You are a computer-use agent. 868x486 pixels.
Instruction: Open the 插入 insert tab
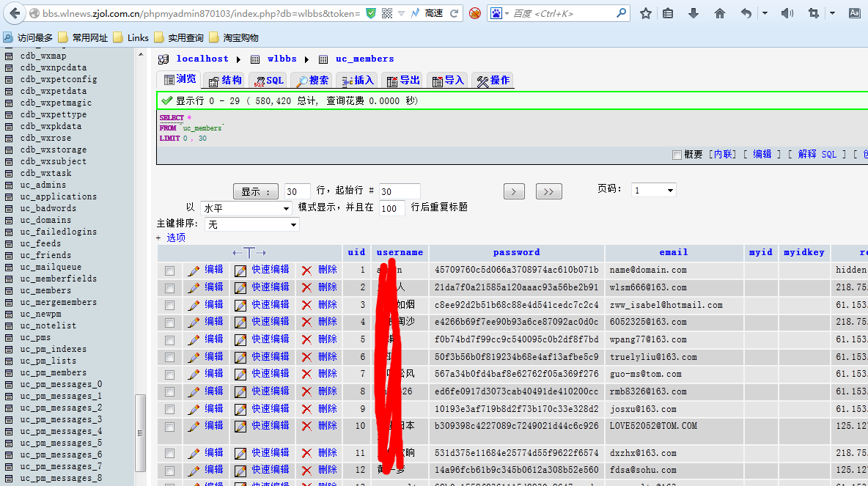pyautogui.click(x=358, y=81)
